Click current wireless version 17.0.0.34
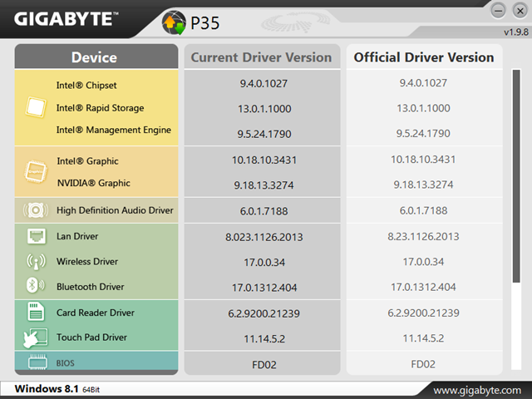The image size is (532, 399). (264, 263)
